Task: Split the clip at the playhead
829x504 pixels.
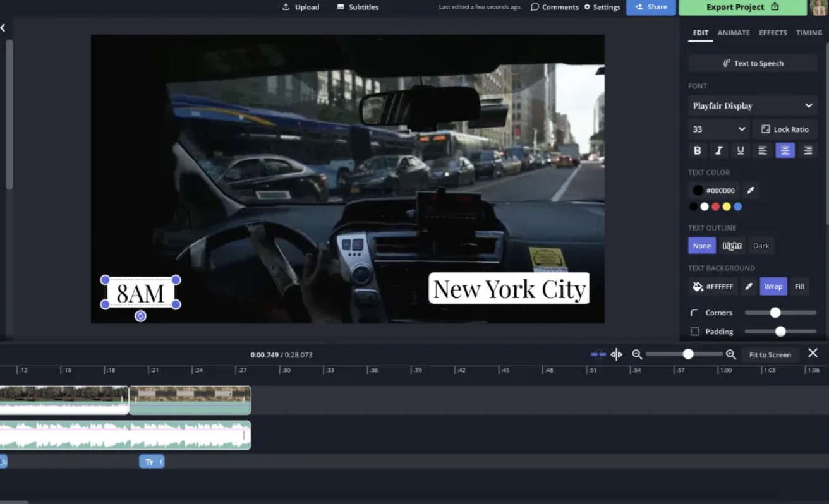Action: pyautogui.click(x=616, y=354)
